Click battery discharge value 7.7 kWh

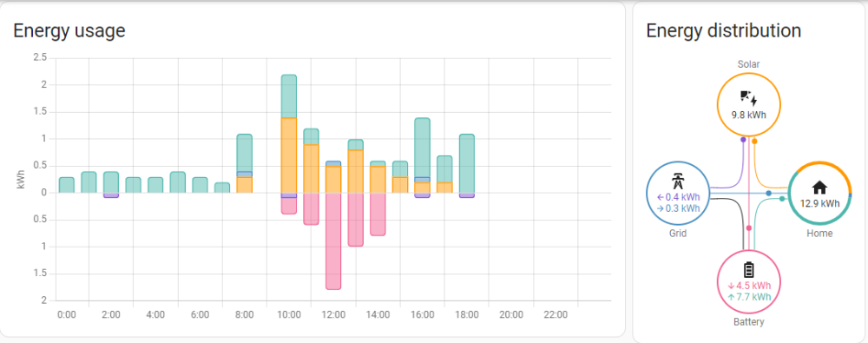748,297
